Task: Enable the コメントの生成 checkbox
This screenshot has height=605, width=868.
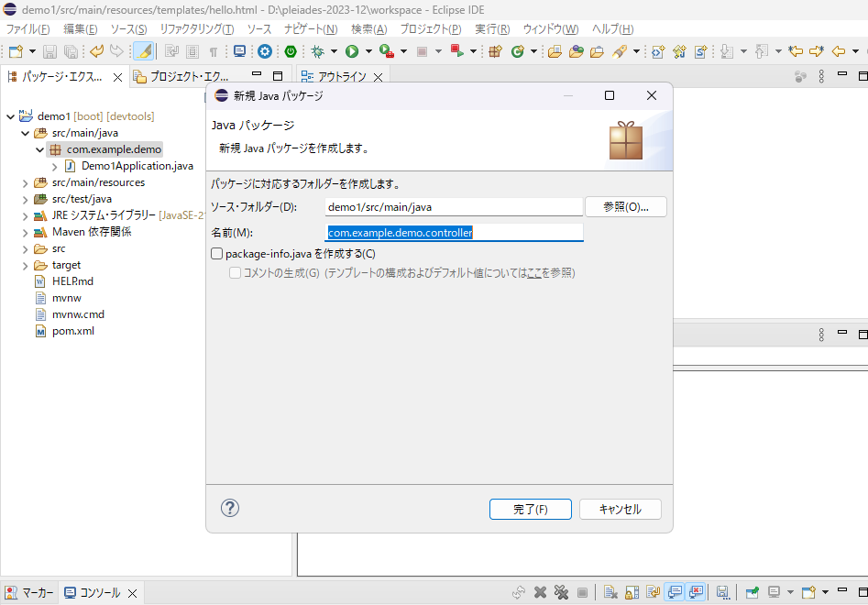Action: point(234,272)
